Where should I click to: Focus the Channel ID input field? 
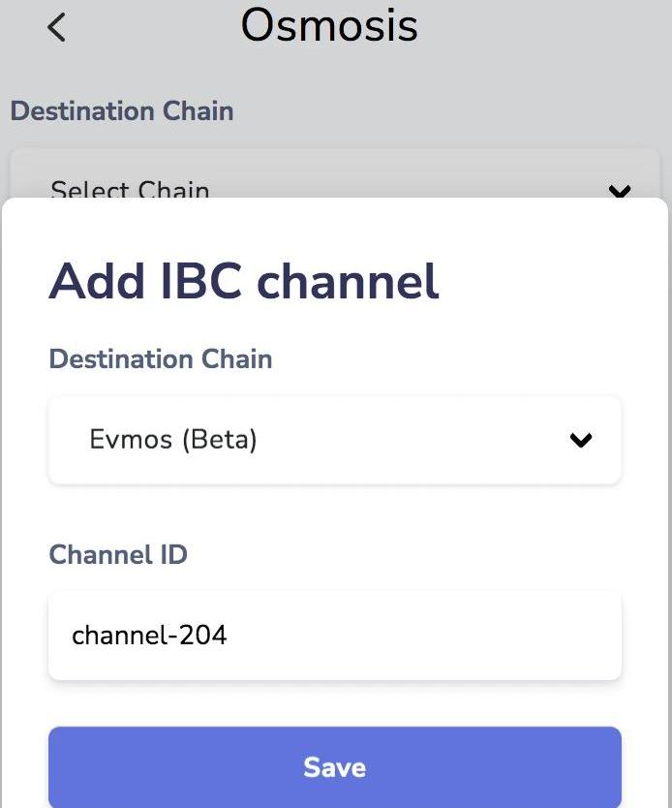pos(334,636)
